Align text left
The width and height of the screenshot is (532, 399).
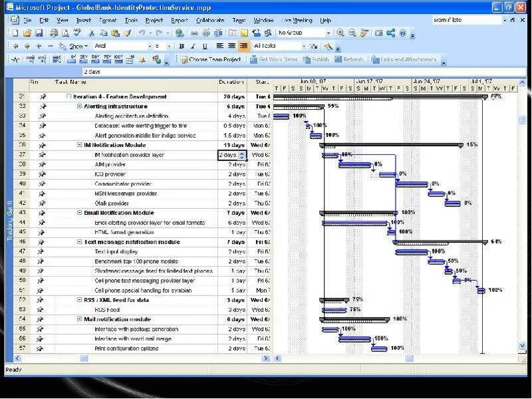point(220,46)
